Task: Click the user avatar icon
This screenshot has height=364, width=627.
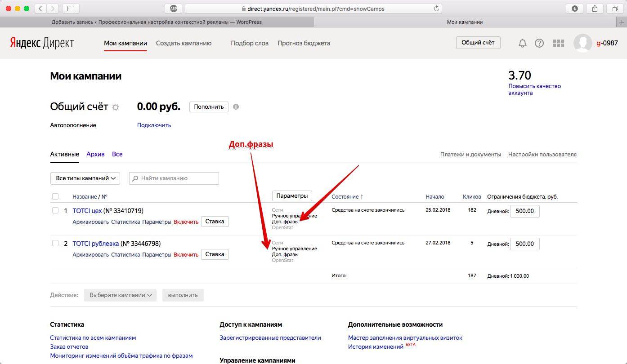Action: tap(582, 43)
